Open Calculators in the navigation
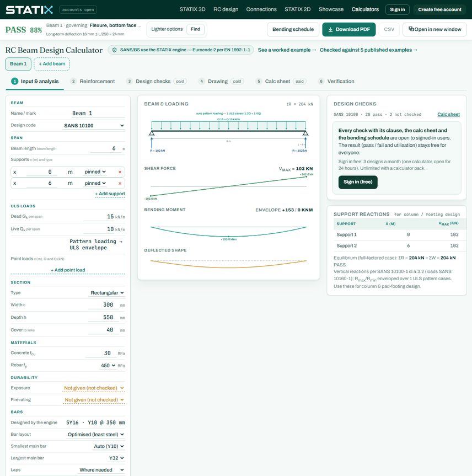The image size is (472, 476). tap(365, 9)
